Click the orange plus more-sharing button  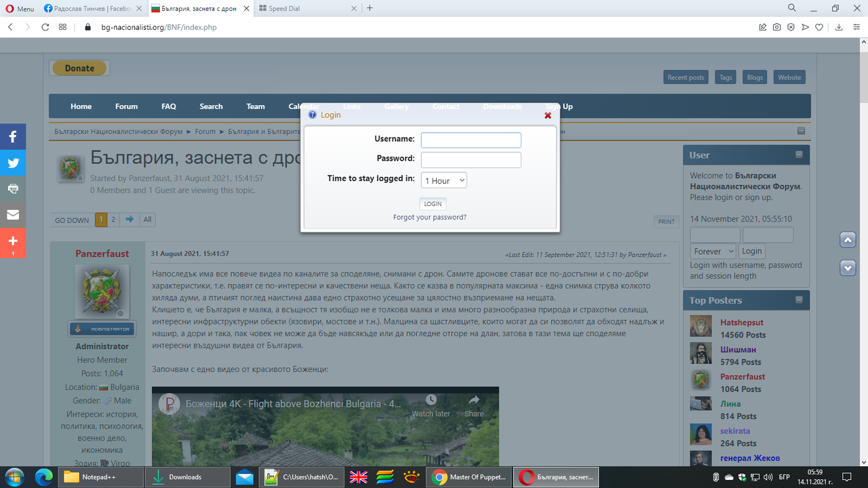pos(13,243)
